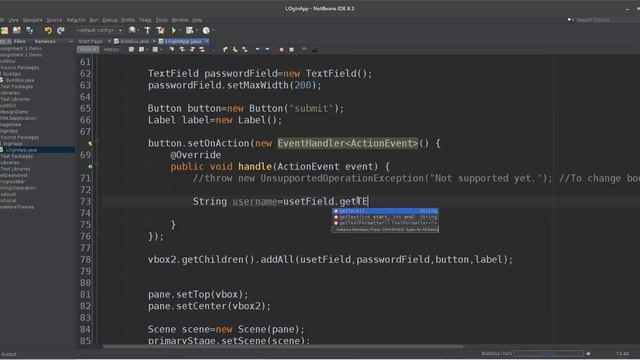This screenshot has width=640, height=360.
Task: Select getText() in the autocomplete popup
Action: pos(385,211)
